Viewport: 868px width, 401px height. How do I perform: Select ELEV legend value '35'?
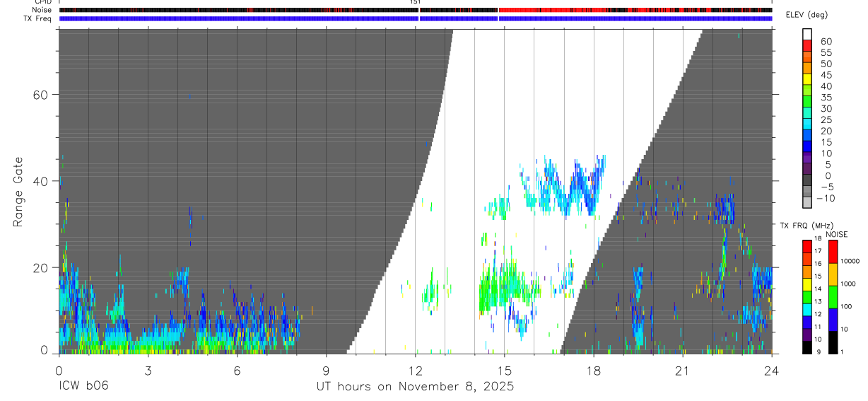pyautogui.click(x=826, y=98)
